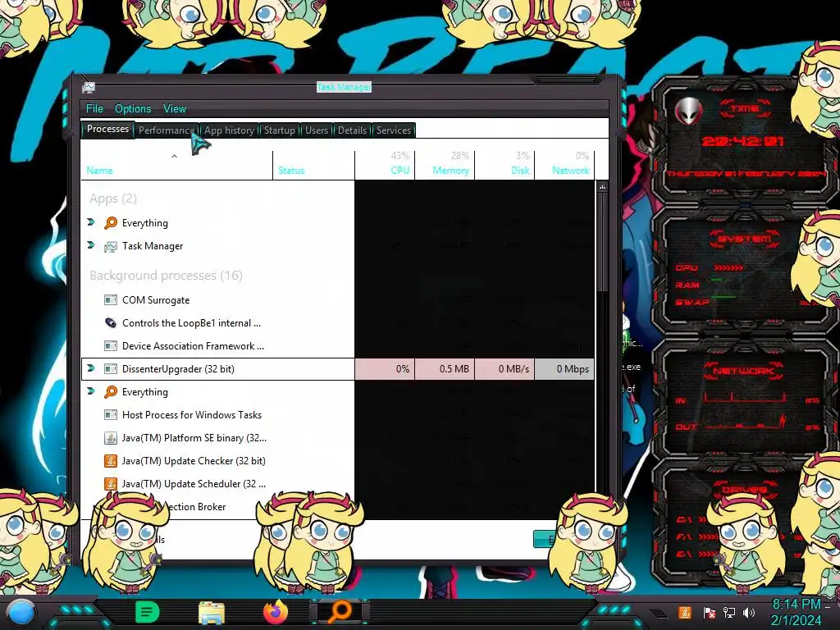Click the Host Process for Windows Tasks icon
This screenshot has width=840, height=630.
[x=111, y=415]
